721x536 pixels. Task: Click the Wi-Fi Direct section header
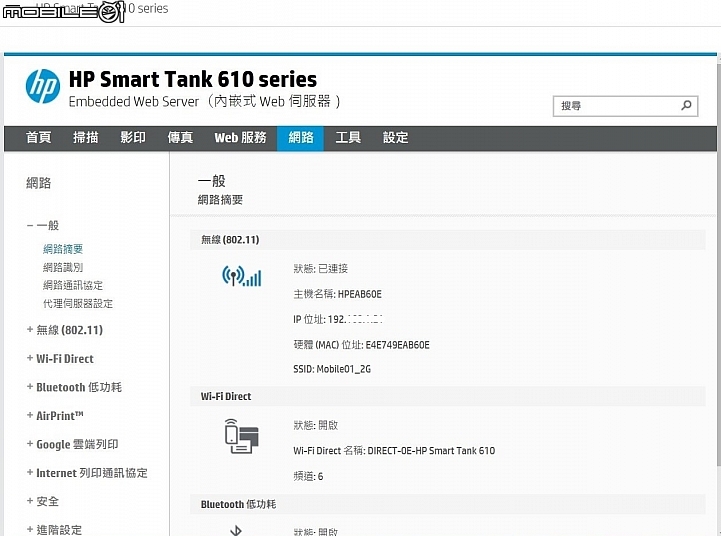pyautogui.click(x=447, y=396)
